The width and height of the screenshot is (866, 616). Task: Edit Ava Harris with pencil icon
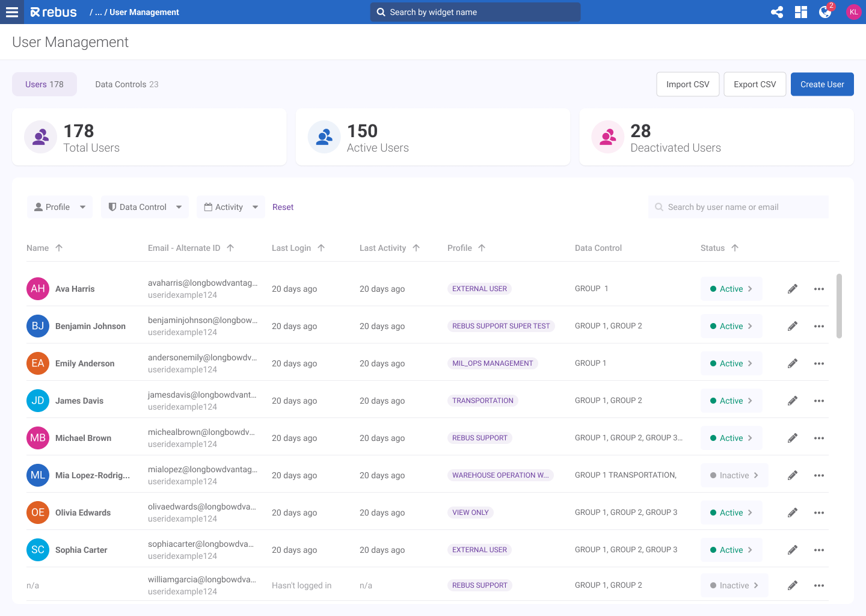(793, 289)
